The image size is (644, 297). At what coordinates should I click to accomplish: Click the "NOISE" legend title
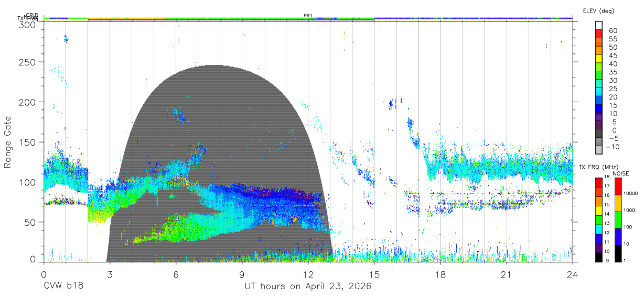(621, 173)
